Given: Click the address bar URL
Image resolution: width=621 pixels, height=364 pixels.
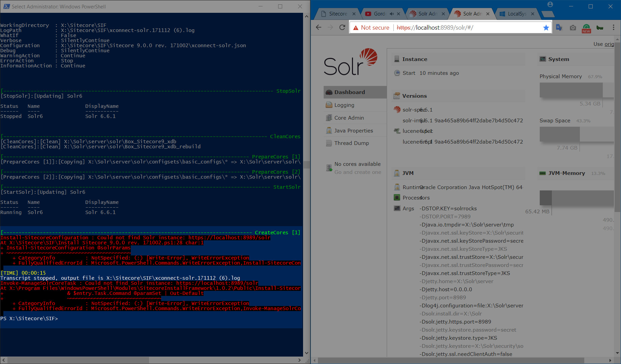Looking at the screenshot, I should 435,28.
